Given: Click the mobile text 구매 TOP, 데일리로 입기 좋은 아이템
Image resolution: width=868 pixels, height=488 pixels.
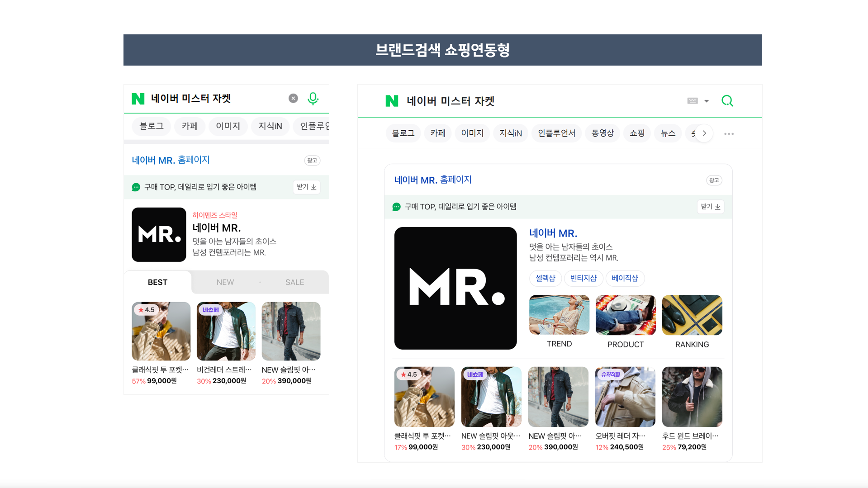Looking at the screenshot, I should click(200, 187).
